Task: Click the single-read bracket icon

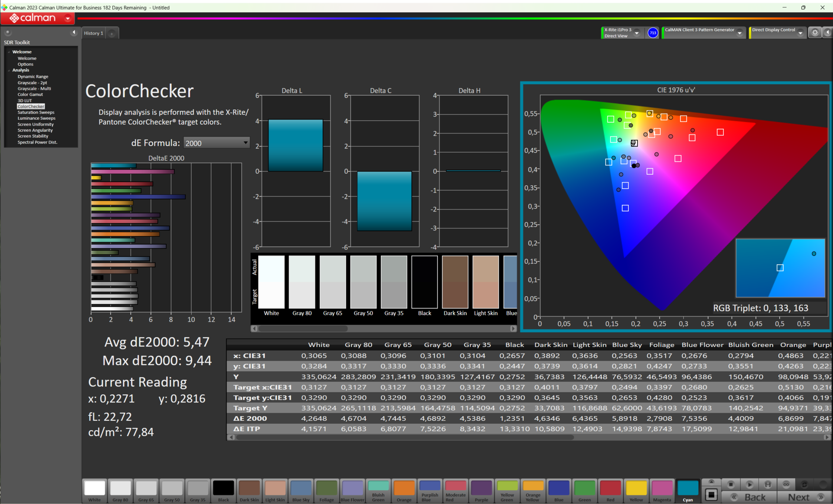Action: pyautogui.click(x=767, y=484)
